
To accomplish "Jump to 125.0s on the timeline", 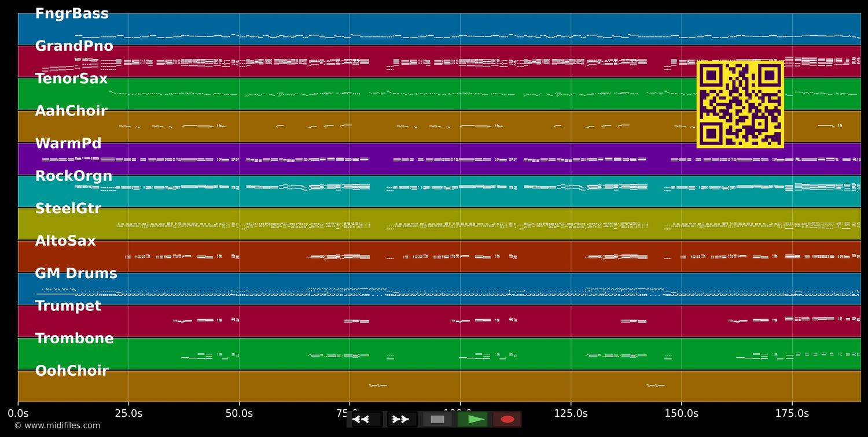I will pyautogui.click(x=571, y=413).
